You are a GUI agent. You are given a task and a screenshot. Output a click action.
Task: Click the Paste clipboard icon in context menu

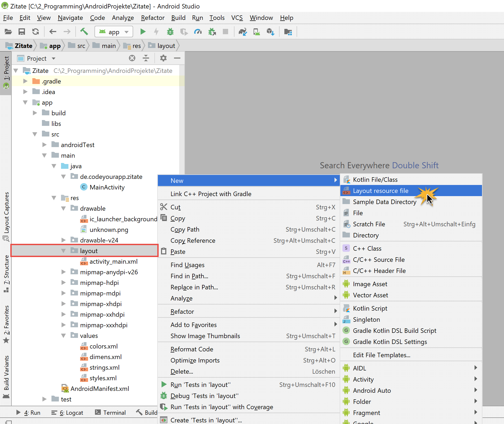[x=164, y=251]
